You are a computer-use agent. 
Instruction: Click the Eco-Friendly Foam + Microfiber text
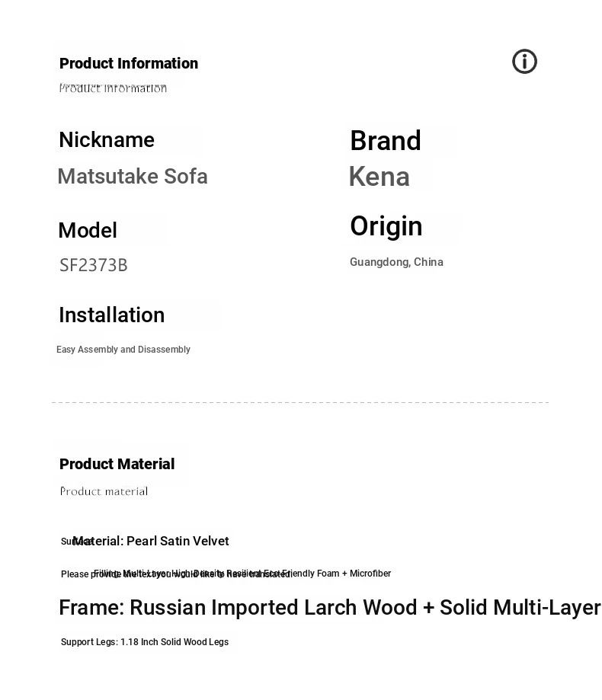point(328,574)
